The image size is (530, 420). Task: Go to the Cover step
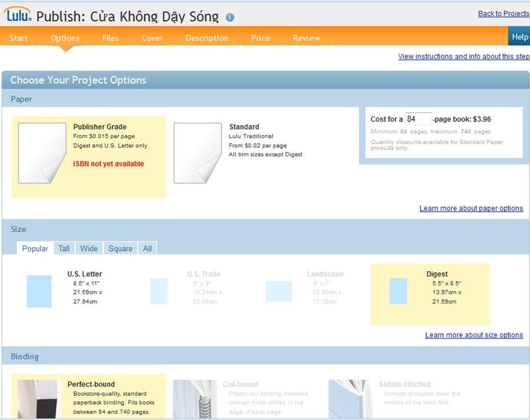[x=152, y=38]
